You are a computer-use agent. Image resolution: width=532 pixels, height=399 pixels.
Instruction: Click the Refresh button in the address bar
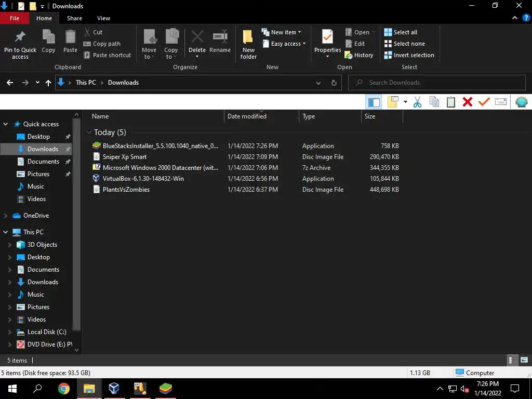coord(334,83)
